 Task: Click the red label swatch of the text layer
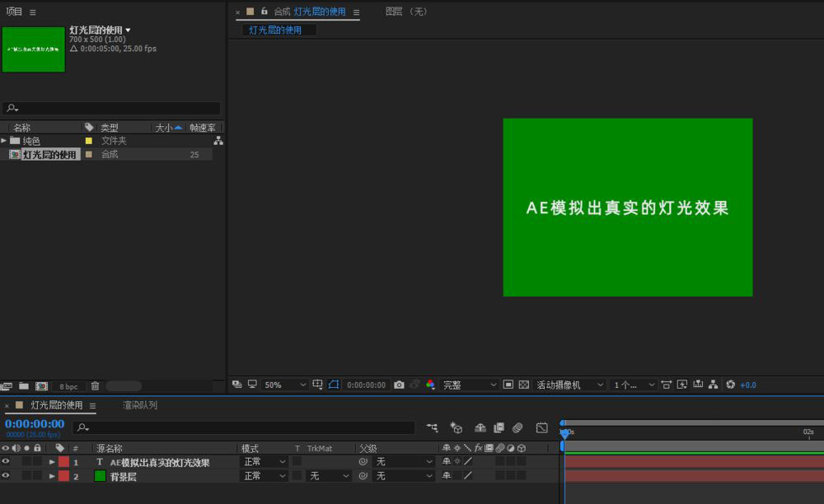tap(63, 462)
